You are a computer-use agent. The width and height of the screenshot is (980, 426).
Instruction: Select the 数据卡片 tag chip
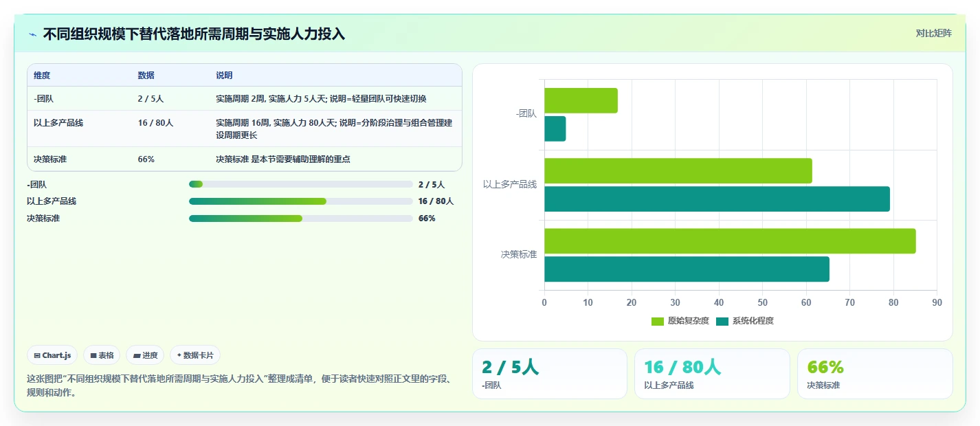195,355
